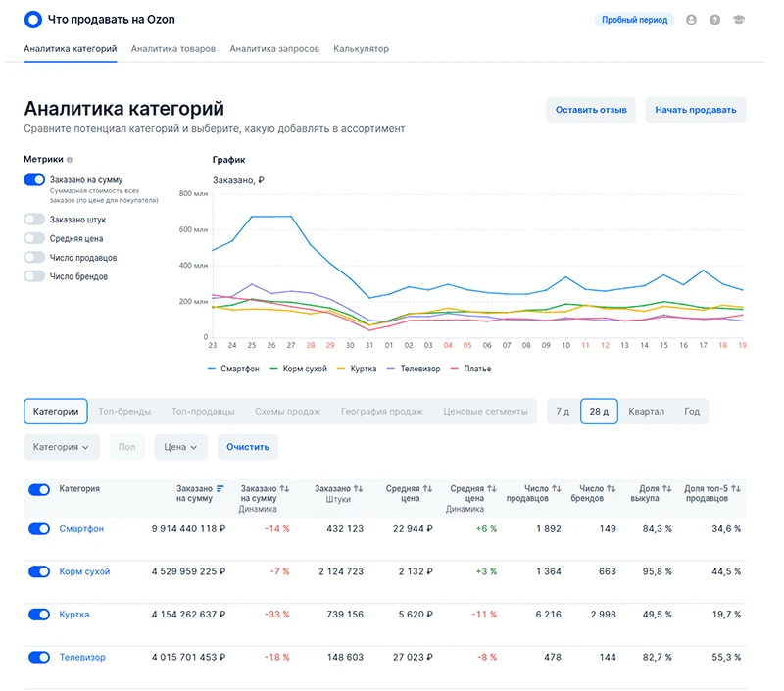This screenshot has width=784, height=691.
Task: Open the Корм сухой category link
Action: click(x=84, y=571)
